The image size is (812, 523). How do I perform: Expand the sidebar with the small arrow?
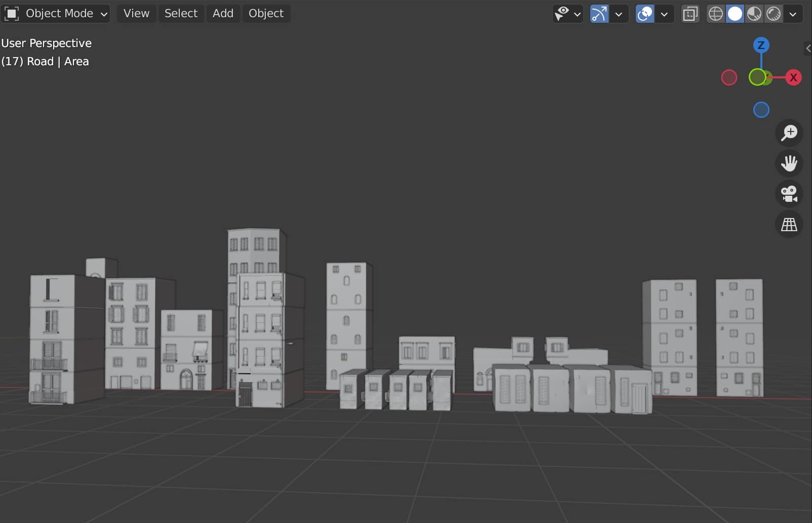point(808,48)
